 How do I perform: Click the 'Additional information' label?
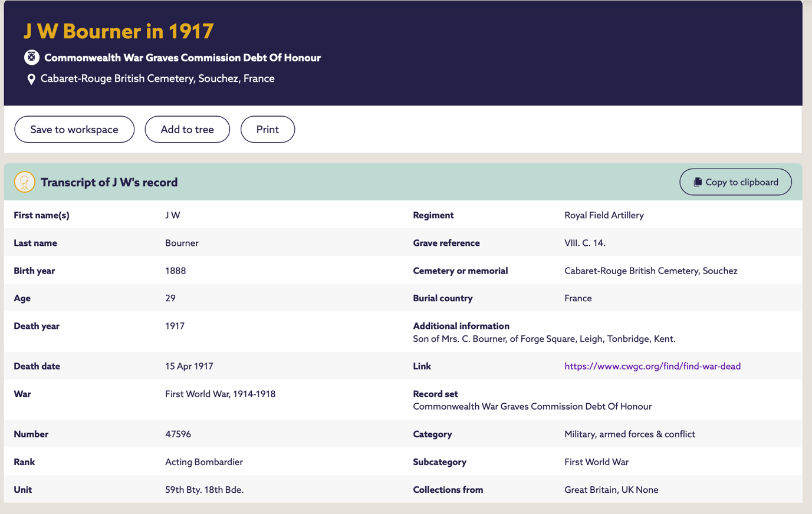[461, 326]
